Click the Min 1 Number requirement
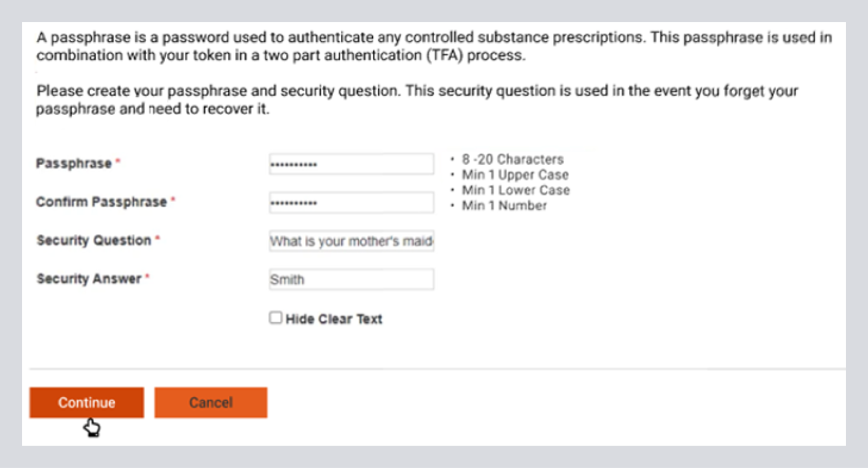The image size is (868, 468). [x=504, y=206]
